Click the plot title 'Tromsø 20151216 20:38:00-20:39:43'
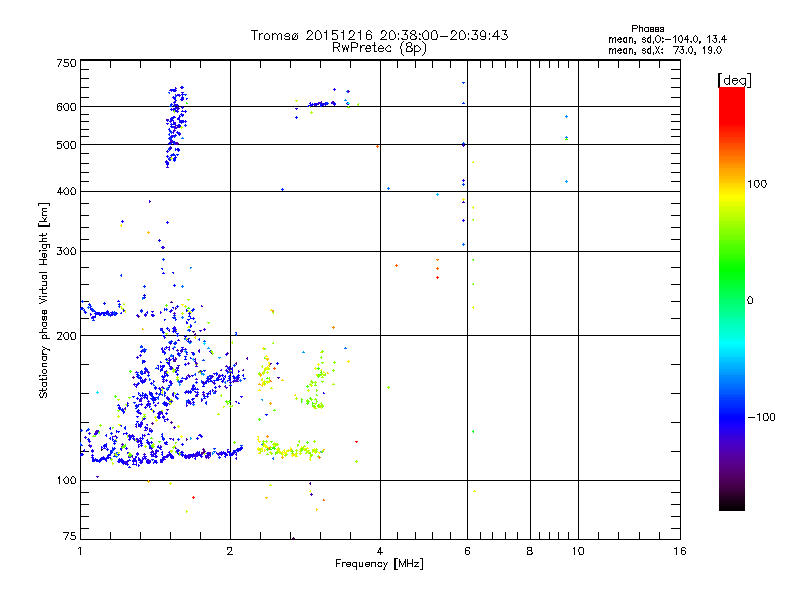The image size is (800, 600). [x=379, y=35]
